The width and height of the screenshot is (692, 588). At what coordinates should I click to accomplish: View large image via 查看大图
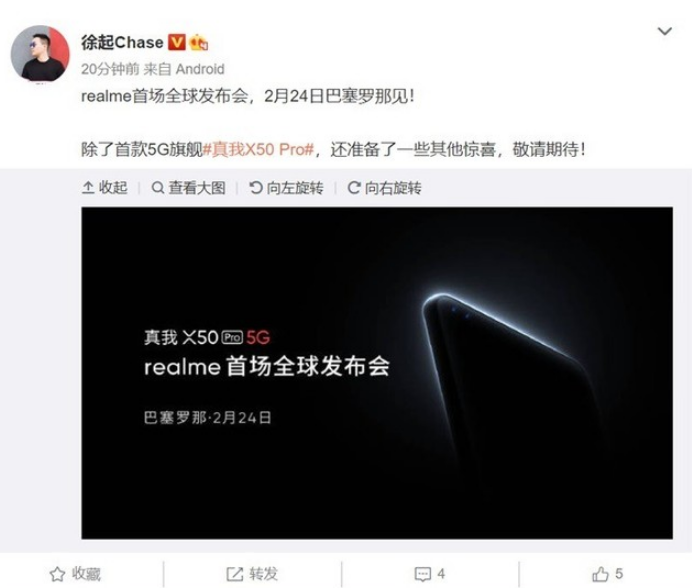pyautogui.click(x=189, y=188)
